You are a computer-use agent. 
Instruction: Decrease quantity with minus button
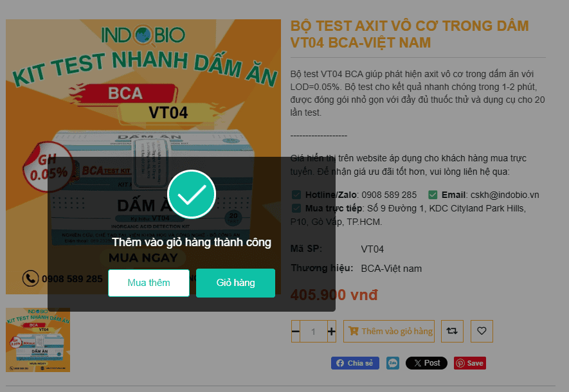296,331
